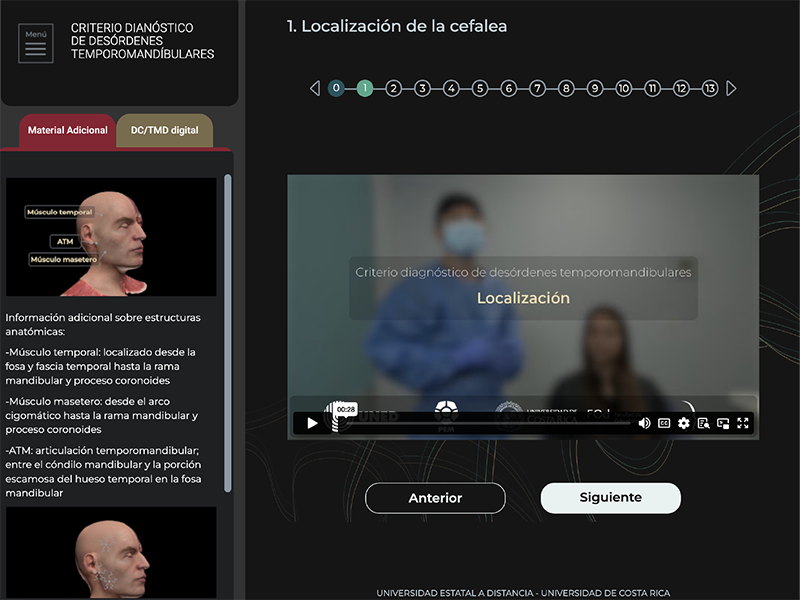800x600 pixels.
Task: Play the Localización video
Action: (312, 423)
